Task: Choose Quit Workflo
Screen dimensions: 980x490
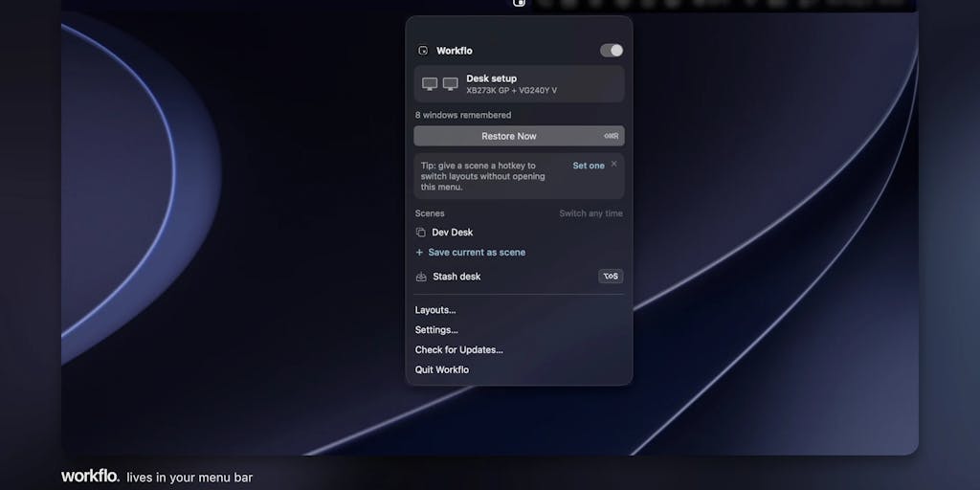Action: pos(442,370)
